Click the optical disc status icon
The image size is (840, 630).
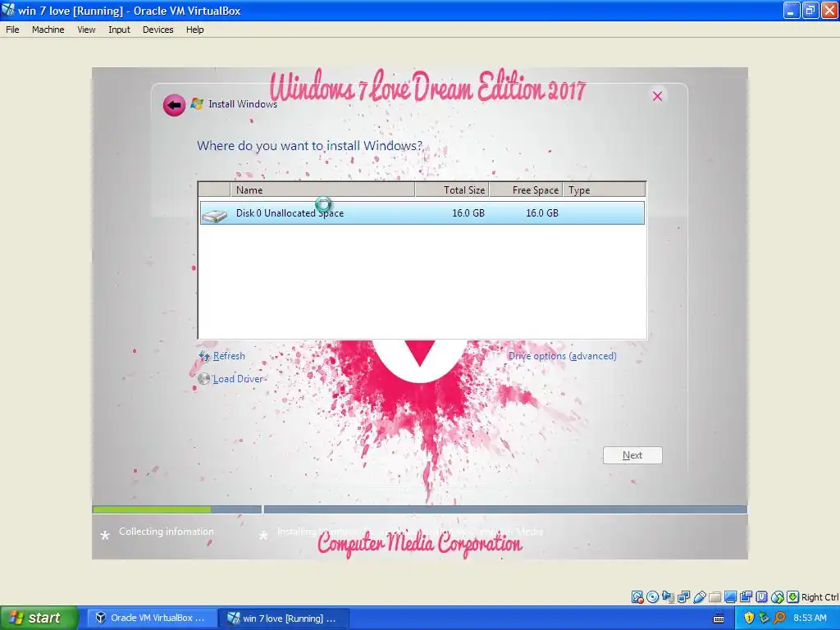pos(652,597)
